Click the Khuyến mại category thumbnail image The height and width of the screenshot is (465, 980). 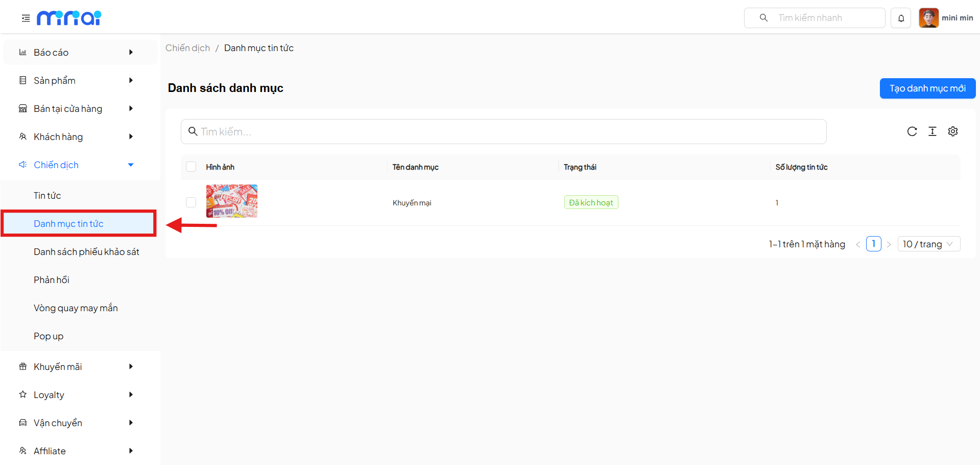click(x=231, y=201)
